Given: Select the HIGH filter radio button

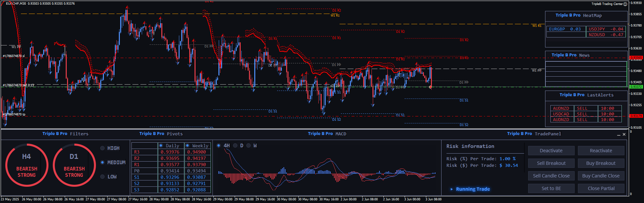Looking at the screenshot, I should pos(103,148).
